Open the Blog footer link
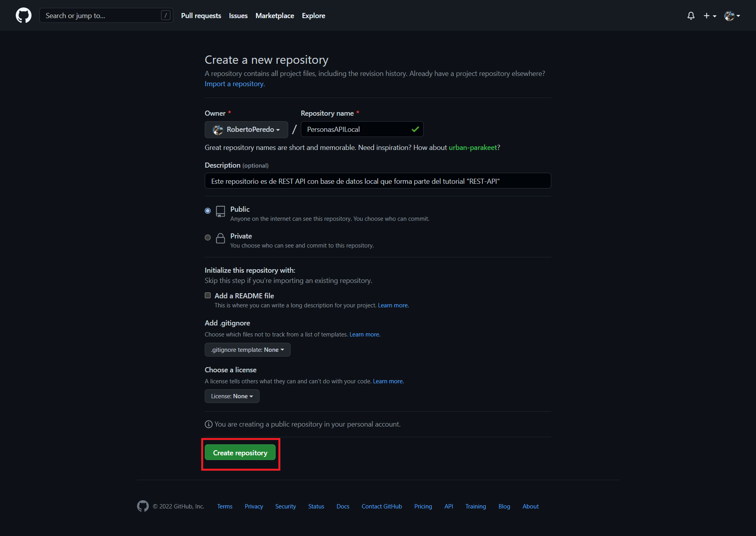The width and height of the screenshot is (756, 536). [504, 506]
